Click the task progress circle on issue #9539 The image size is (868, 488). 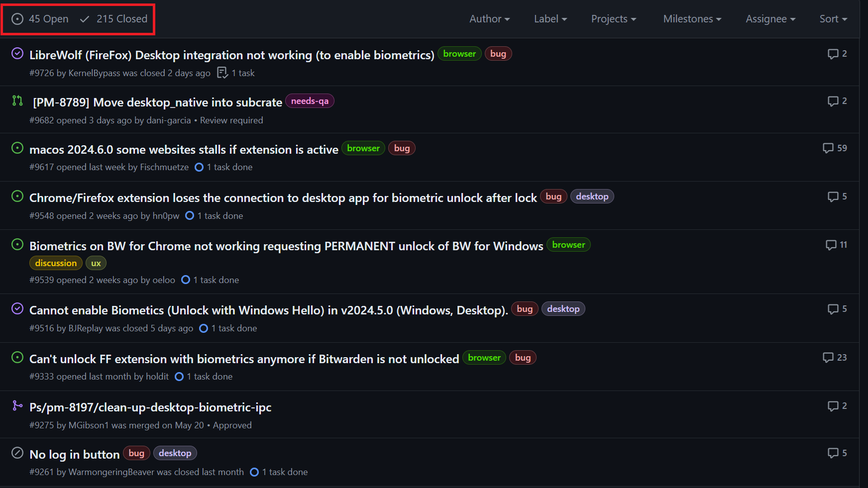coord(186,280)
